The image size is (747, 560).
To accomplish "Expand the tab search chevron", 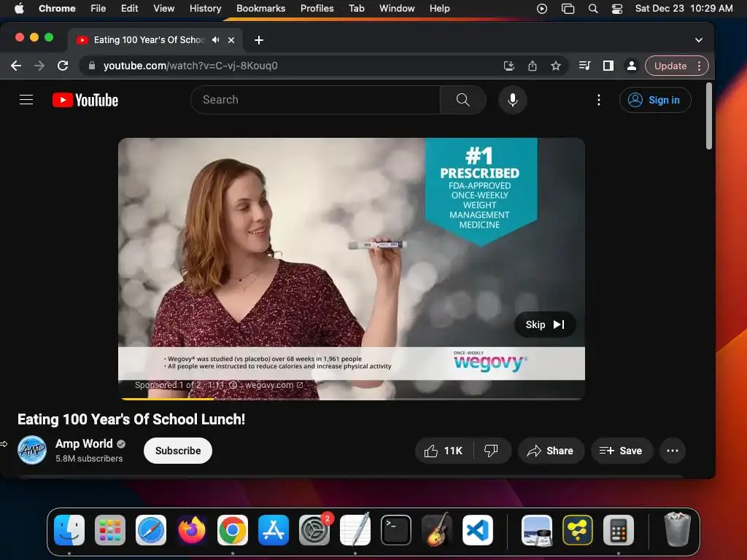I will (698, 40).
